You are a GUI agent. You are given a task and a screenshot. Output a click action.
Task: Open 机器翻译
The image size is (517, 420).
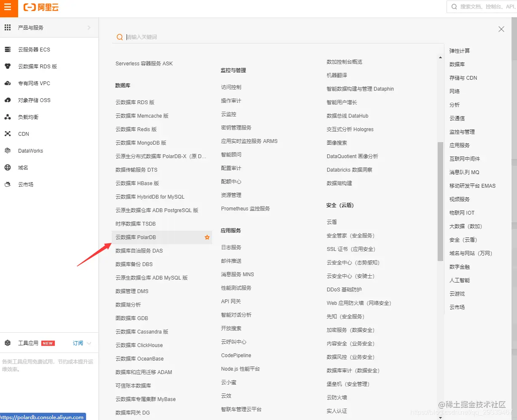337,75
